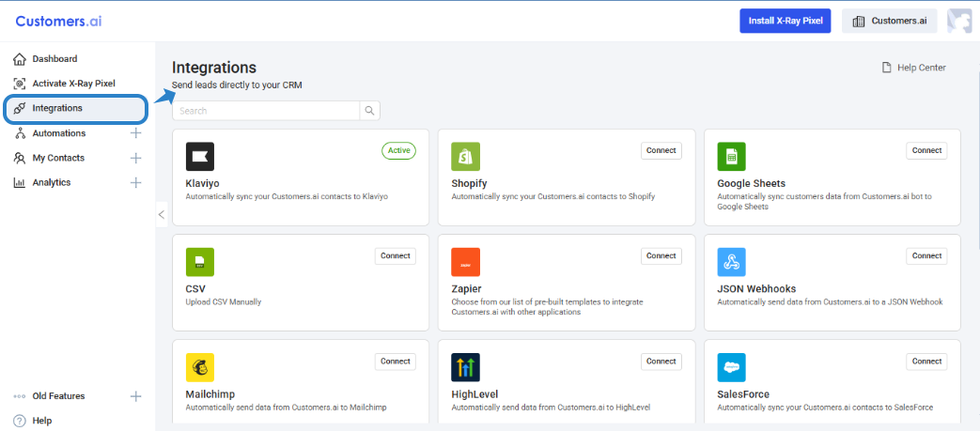Click 'Upload CSV Manually' description

coord(224,302)
